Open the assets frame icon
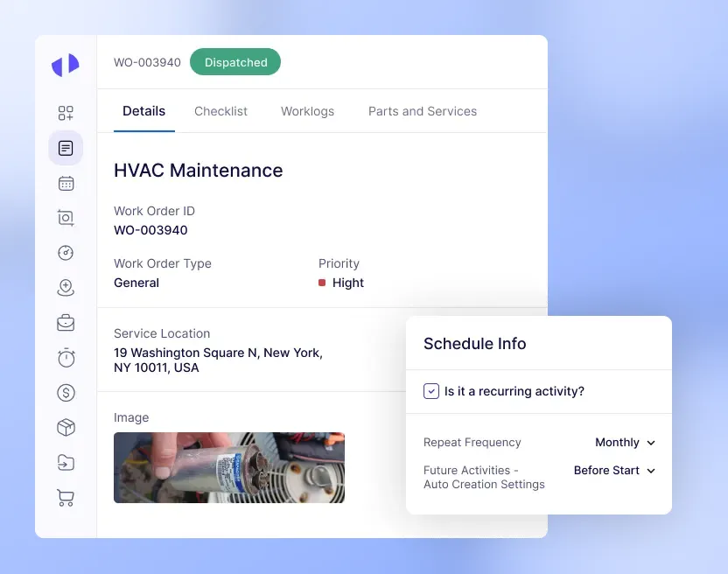The width and height of the screenshot is (728, 574). (66, 218)
